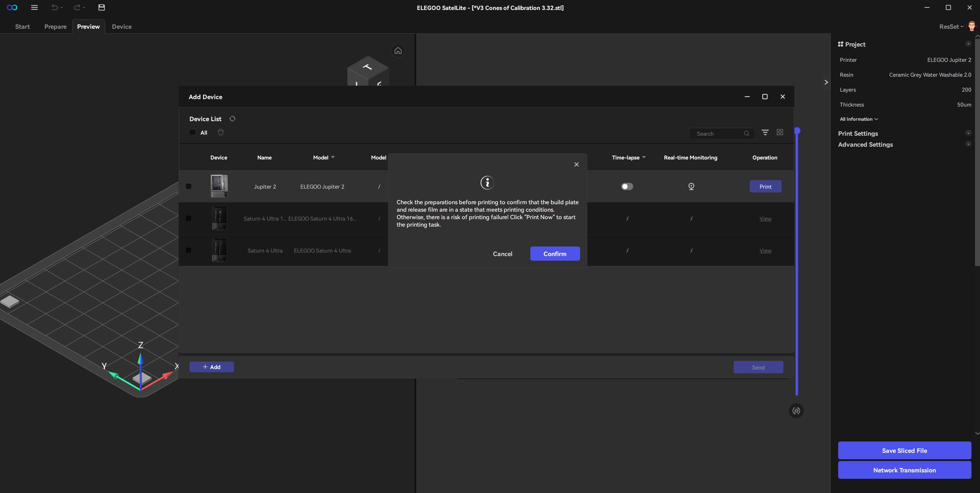
Task: Click the right panel scrollbar down arrow
Action: coord(977,433)
